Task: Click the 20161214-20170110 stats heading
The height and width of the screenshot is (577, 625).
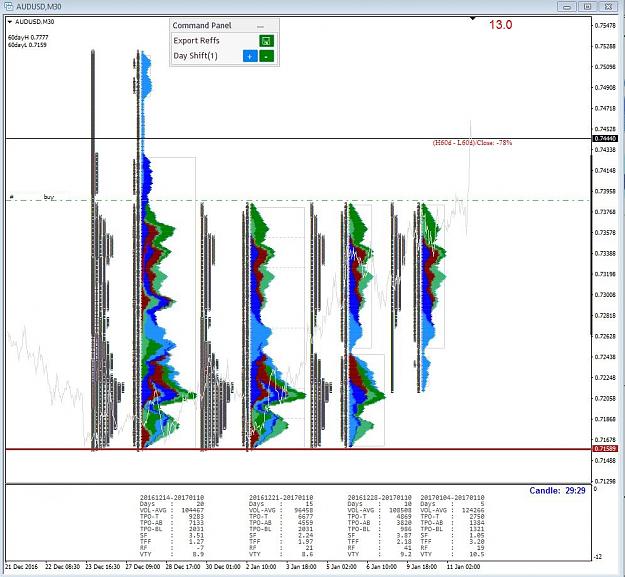Action: click(172, 498)
